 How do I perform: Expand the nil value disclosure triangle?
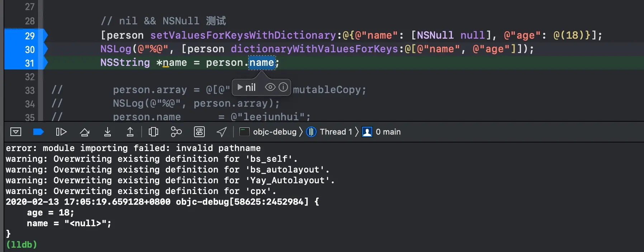240,87
